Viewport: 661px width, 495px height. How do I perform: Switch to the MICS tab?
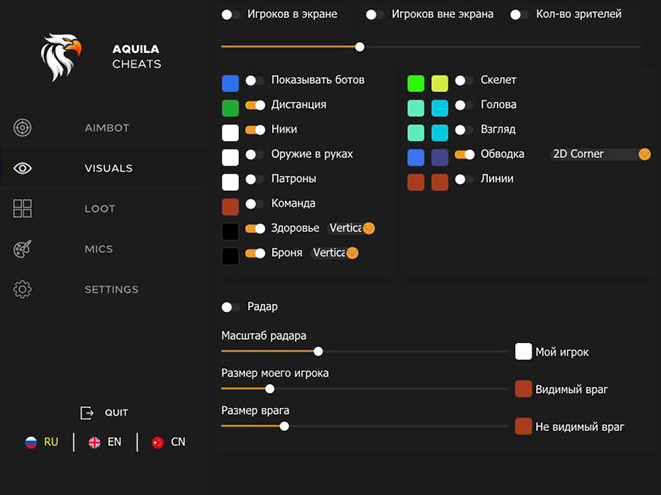[x=99, y=249]
